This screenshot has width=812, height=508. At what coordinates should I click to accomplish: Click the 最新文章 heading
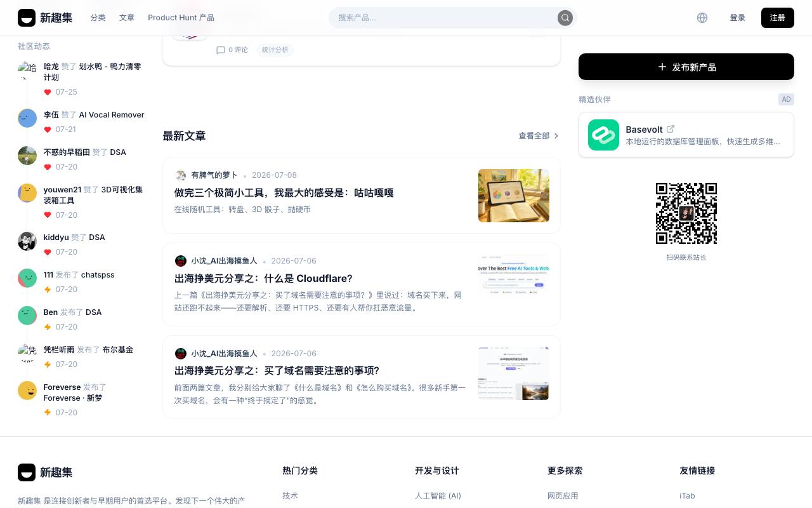(x=184, y=136)
